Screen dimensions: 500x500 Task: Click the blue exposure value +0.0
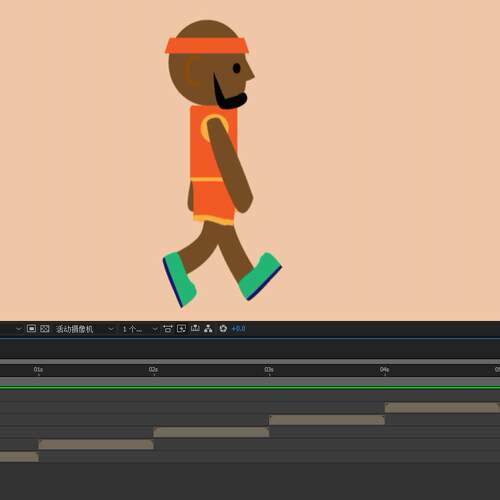click(x=239, y=329)
